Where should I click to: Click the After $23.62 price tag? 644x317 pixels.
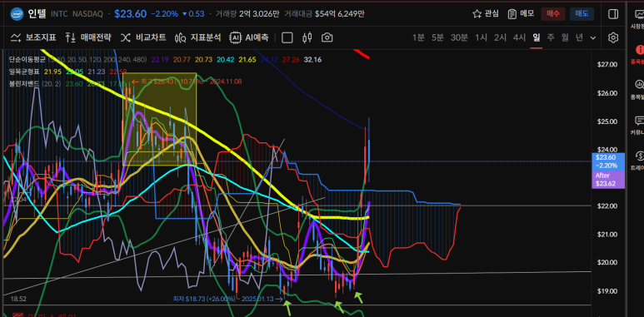click(608, 180)
